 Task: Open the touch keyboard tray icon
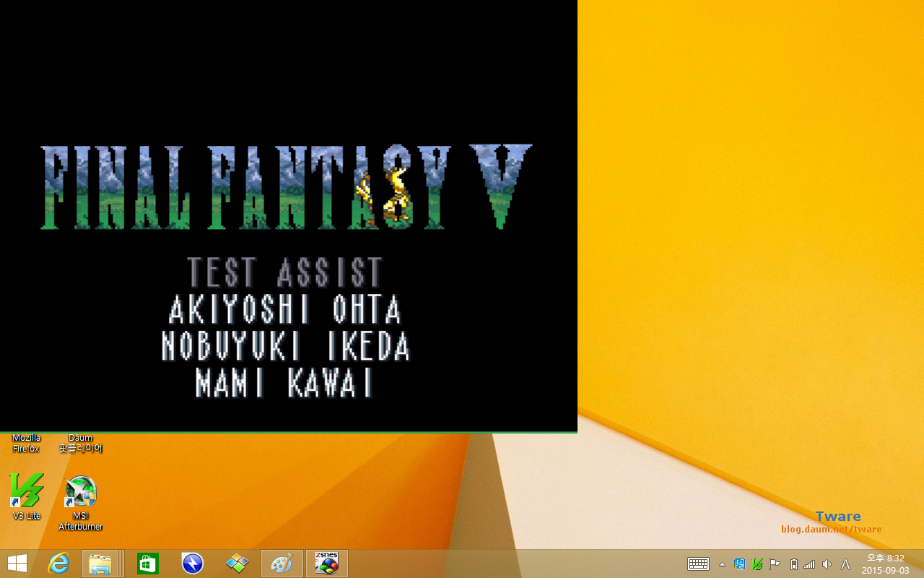698,564
